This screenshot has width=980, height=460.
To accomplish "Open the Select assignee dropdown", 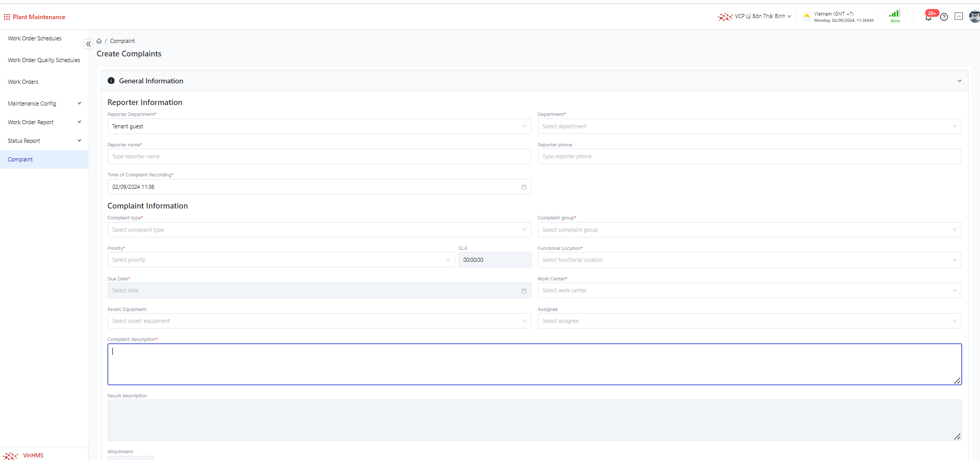I will [750, 321].
